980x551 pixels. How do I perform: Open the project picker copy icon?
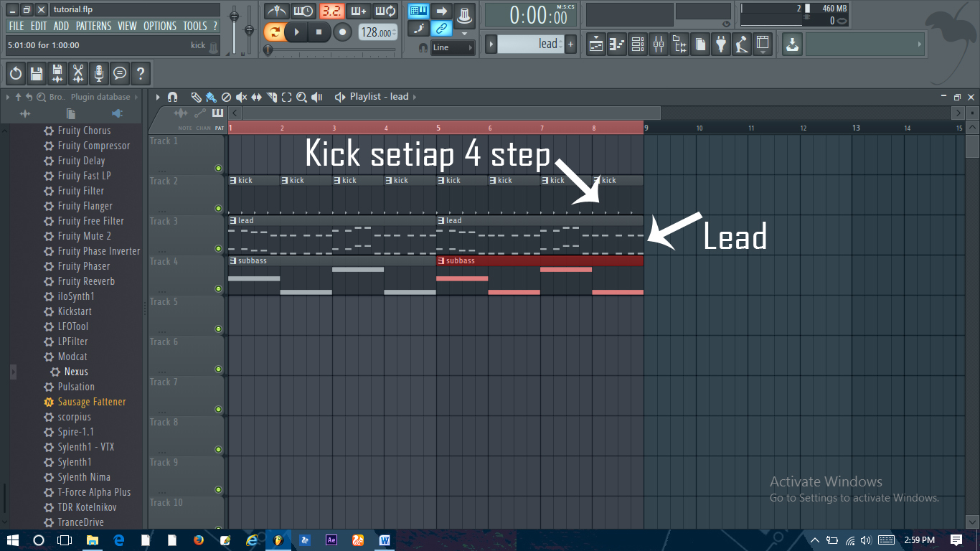point(701,44)
